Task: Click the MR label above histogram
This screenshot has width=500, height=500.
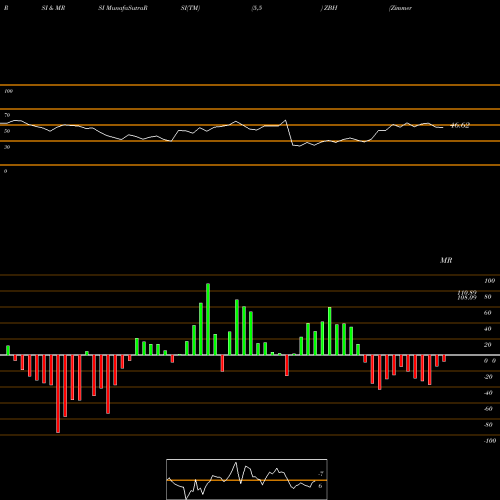Action: tap(446, 260)
